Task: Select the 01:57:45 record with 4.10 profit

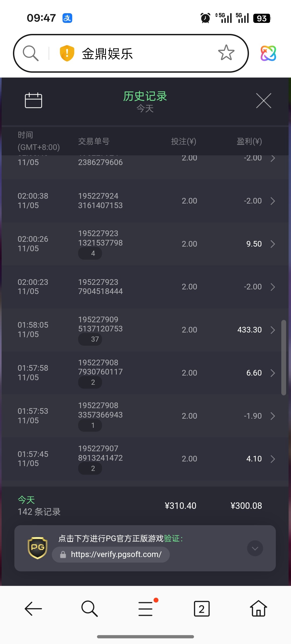Action: coord(145,459)
